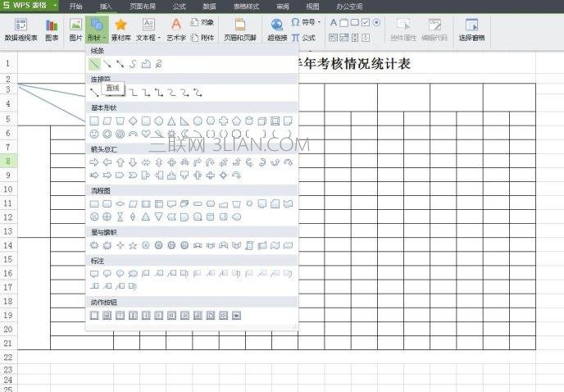Image resolution: width=564 pixels, height=392 pixels.
Task: Insert the flowchart process rectangle
Action: click(x=94, y=204)
